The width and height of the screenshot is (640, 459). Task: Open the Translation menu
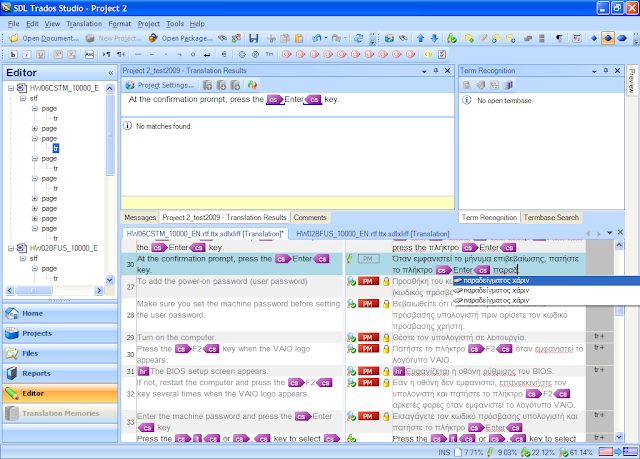click(84, 24)
